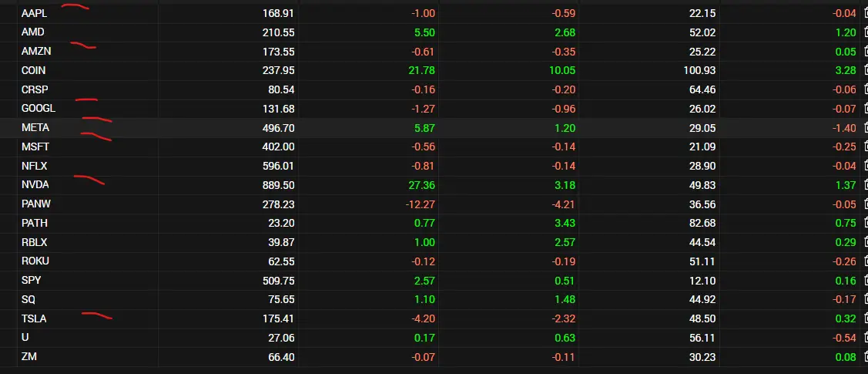Click GOOGL's change value -1.27
This screenshot has width=868, height=374.
423,109
